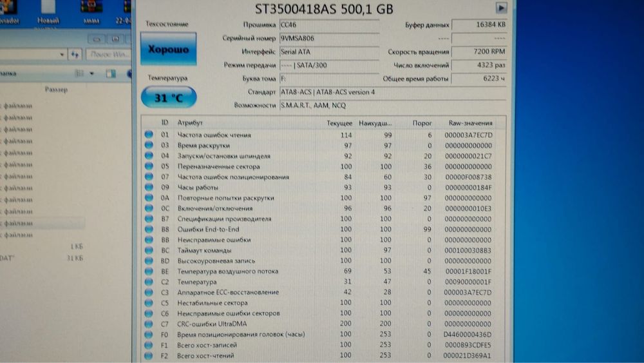Click the status dot of row B8 Ошибки End-to-End
The width and height of the screenshot is (644, 363).
pyautogui.click(x=149, y=229)
